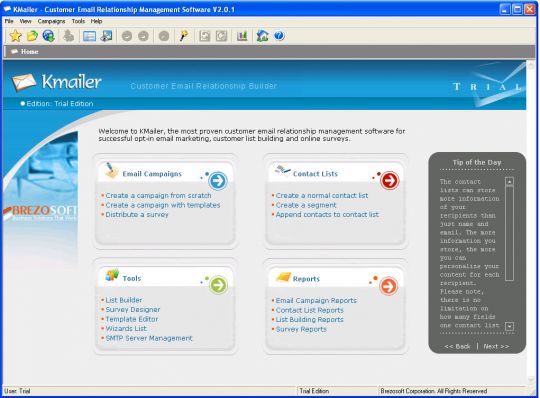The height and width of the screenshot is (398, 540).
Task: Click the second greyed round toolbar button
Action: point(143,36)
